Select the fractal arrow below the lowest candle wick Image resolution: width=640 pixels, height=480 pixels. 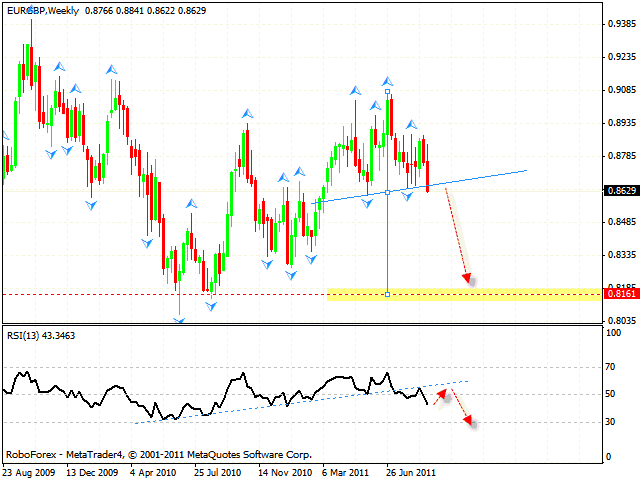(179, 320)
